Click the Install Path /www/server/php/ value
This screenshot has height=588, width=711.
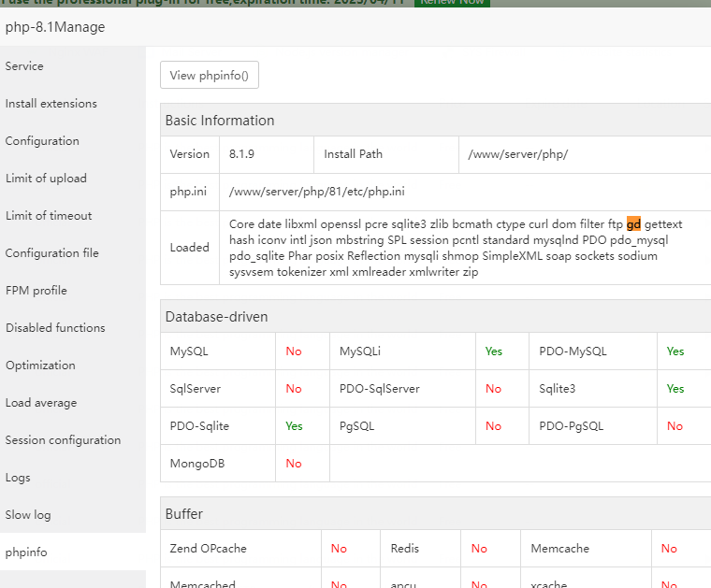click(518, 154)
